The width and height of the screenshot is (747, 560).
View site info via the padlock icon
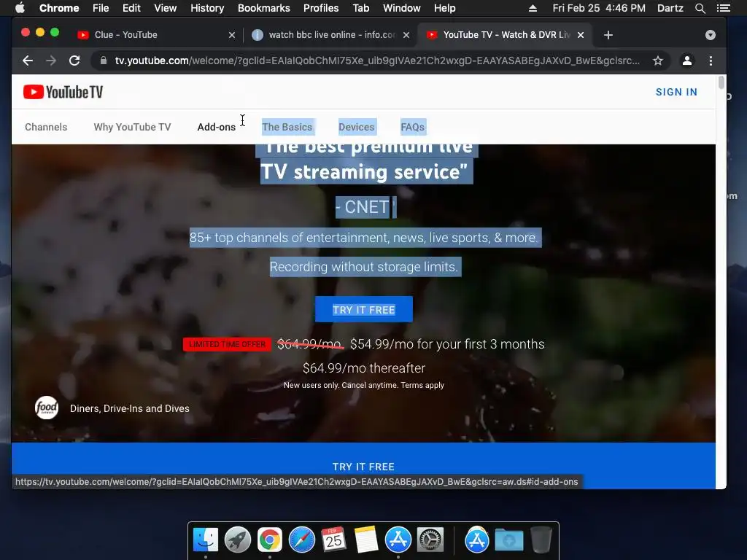click(x=104, y=61)
